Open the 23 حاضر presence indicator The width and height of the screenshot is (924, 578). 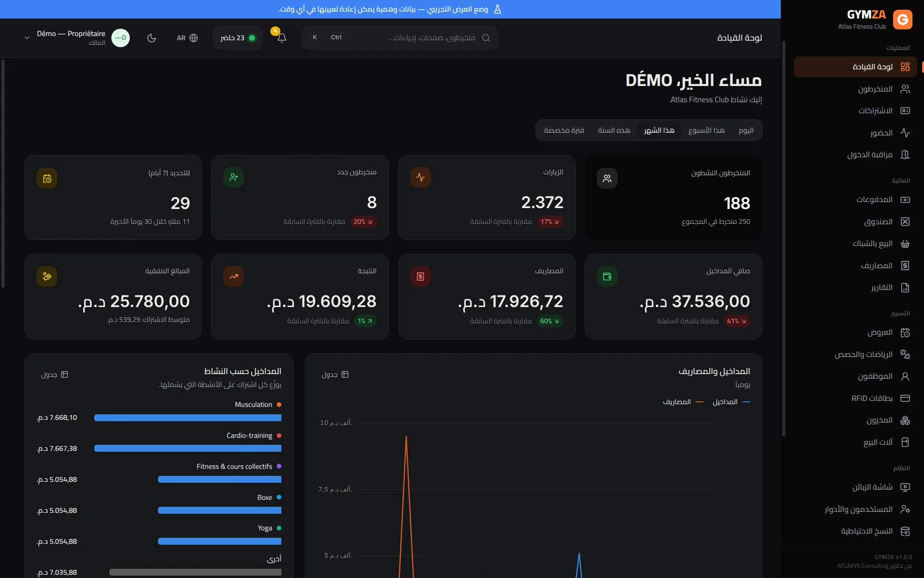click(238, 38)
